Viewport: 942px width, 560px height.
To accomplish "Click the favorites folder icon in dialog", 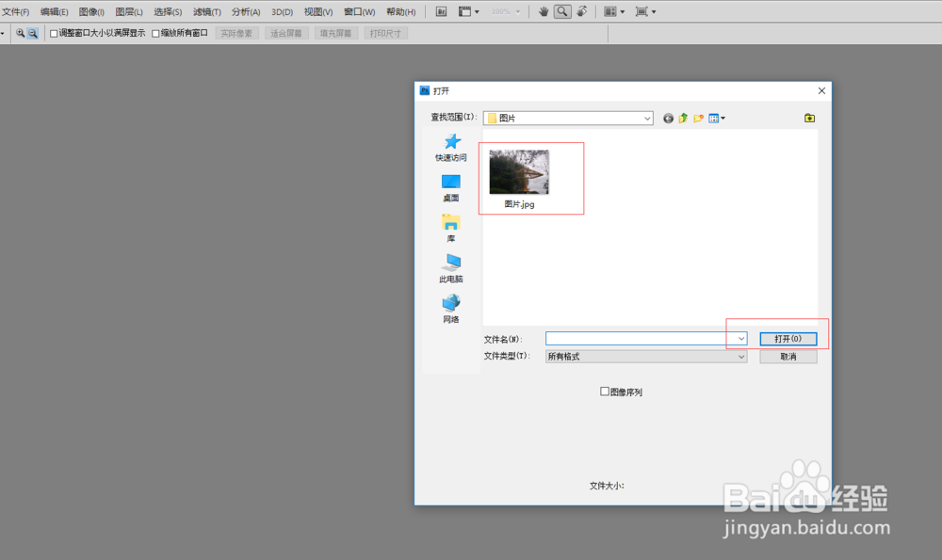I will click(x=810, y=119).
